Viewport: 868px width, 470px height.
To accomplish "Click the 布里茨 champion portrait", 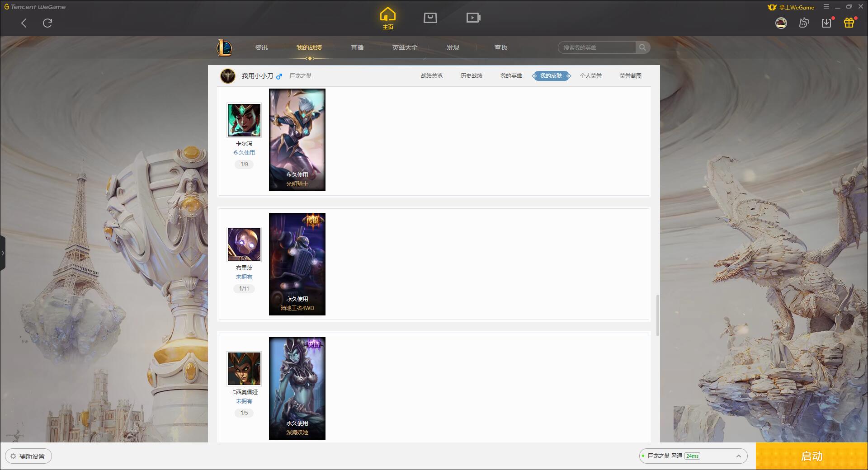I will coord(244,244).
